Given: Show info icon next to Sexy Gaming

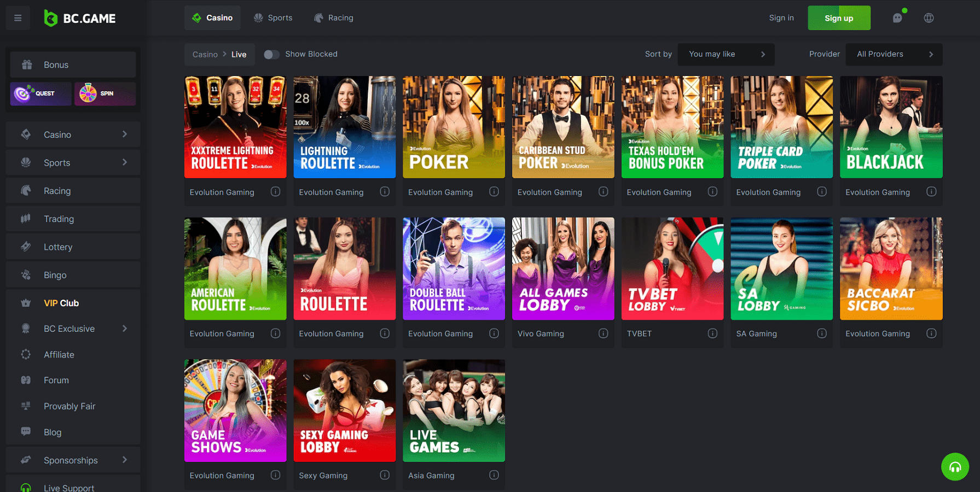Looking at the screenshot, I should point(385,475).
